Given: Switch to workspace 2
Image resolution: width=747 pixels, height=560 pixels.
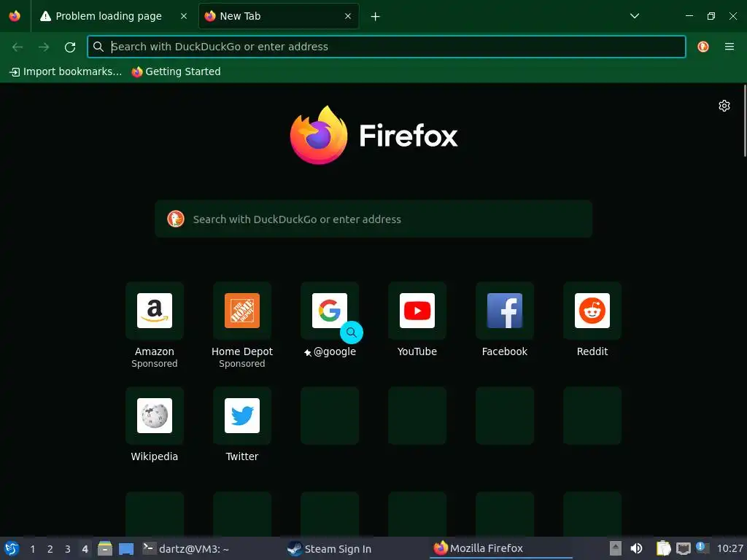Looking at the screenshot, I should [50, 549].
